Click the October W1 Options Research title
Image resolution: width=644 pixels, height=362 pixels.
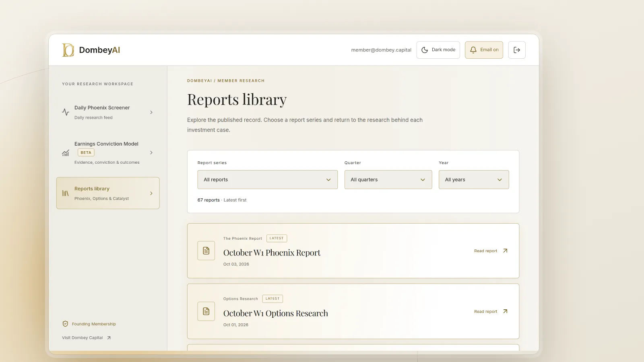point(276,313)
